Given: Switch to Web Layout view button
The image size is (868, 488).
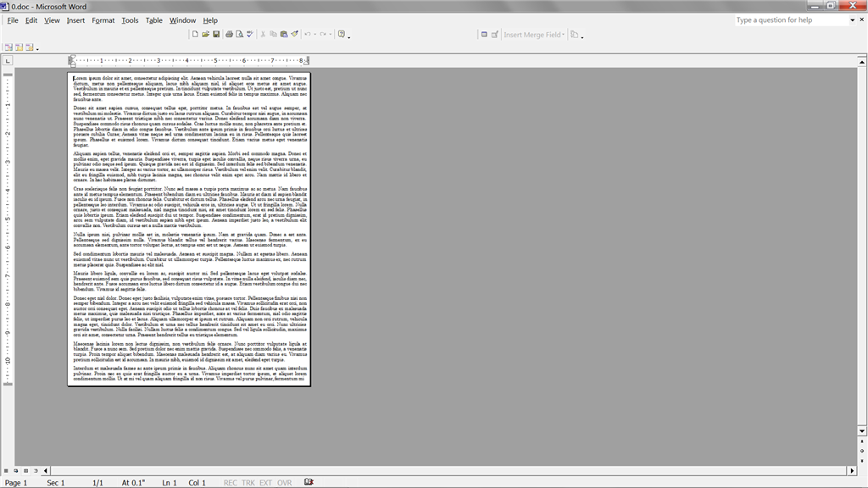Looking at the screenshot, I should click(16, 471).
